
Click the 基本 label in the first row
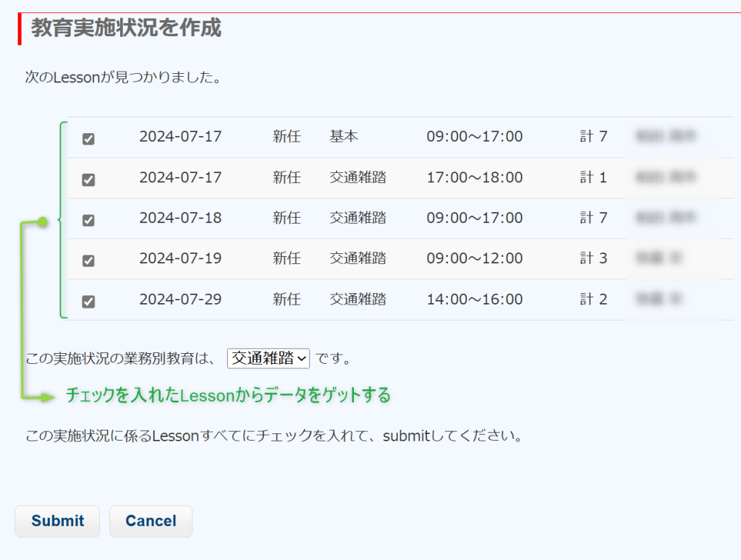click(344, 137)
